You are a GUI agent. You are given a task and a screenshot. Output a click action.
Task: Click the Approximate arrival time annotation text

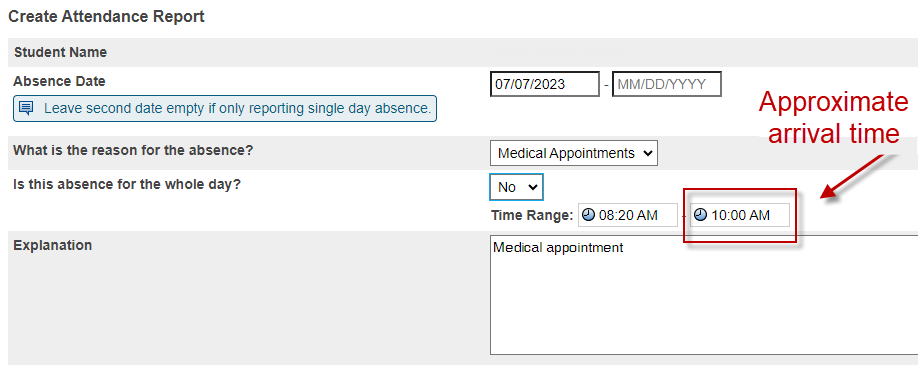[x=834, y=118]
